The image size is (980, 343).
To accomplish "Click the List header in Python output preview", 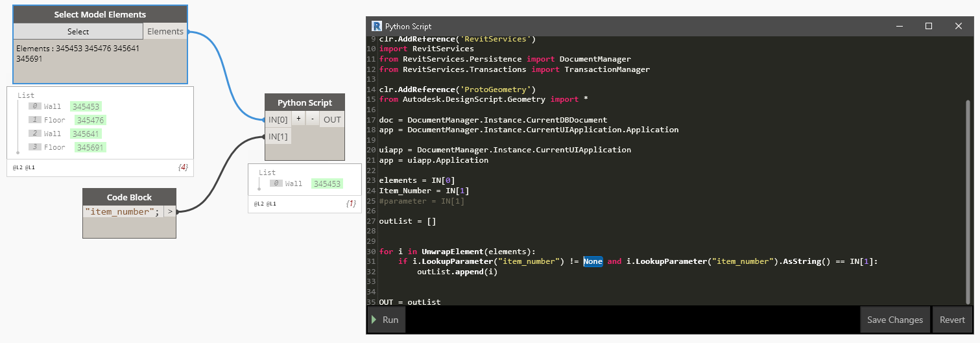I will pos(267,172).
